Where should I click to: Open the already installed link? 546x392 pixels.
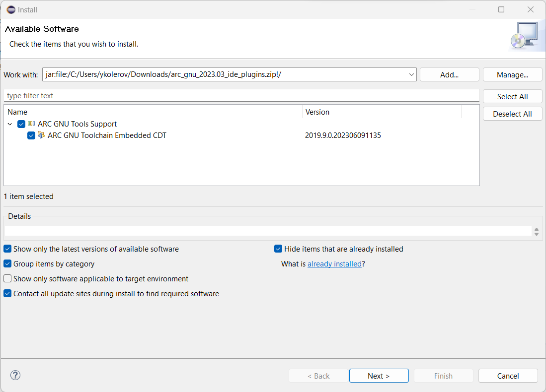pyautogui.click(x=334, y=263)
